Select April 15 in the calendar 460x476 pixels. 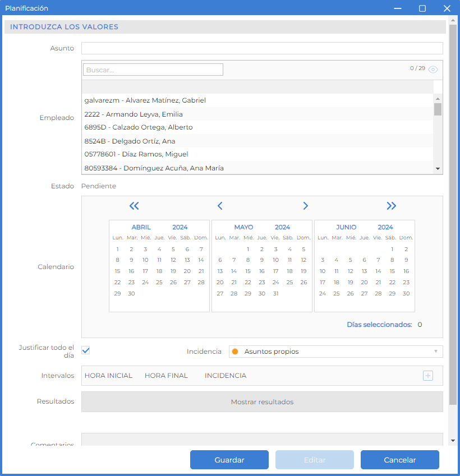click(x=117, y=271)
